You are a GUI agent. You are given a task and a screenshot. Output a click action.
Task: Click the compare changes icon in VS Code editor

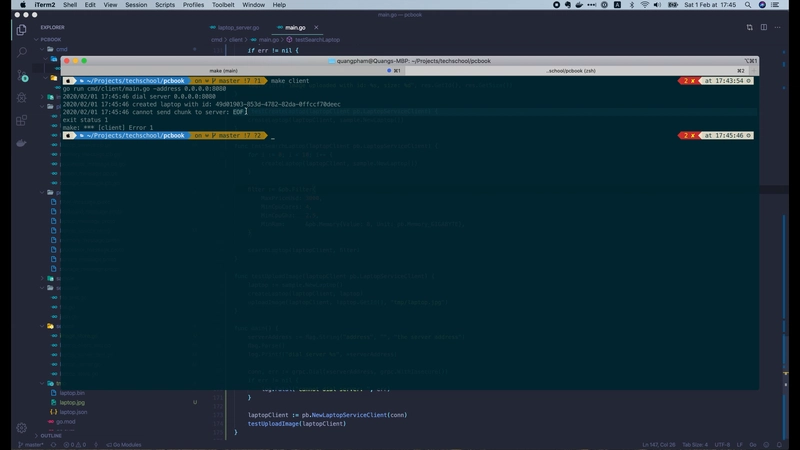pos(749,28)
